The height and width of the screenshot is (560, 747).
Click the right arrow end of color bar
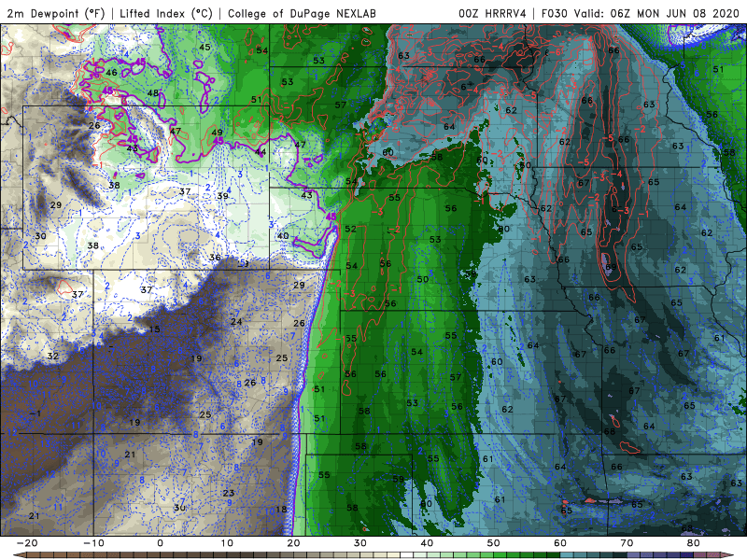(727, 555)
